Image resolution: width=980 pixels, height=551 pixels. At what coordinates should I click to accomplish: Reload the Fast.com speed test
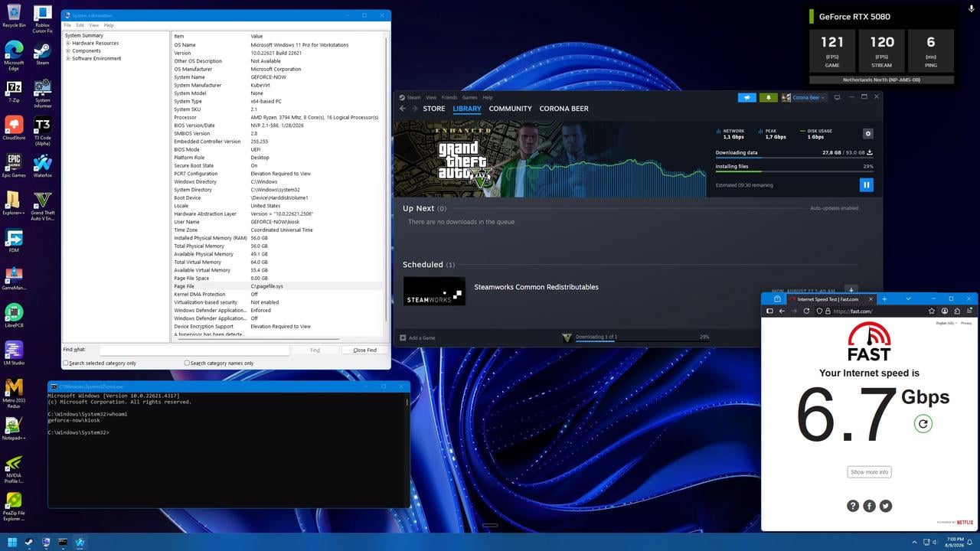[x=923, y=423]
